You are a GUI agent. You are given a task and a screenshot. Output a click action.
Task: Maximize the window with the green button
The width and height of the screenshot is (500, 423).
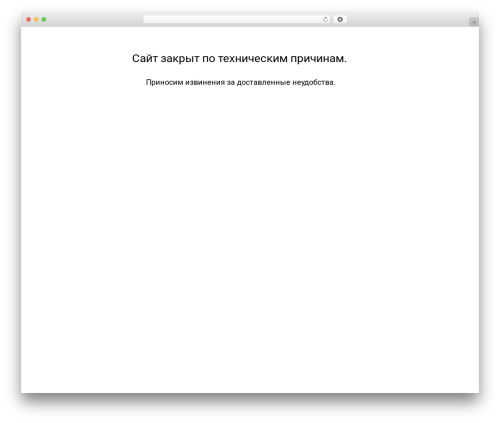44,20
